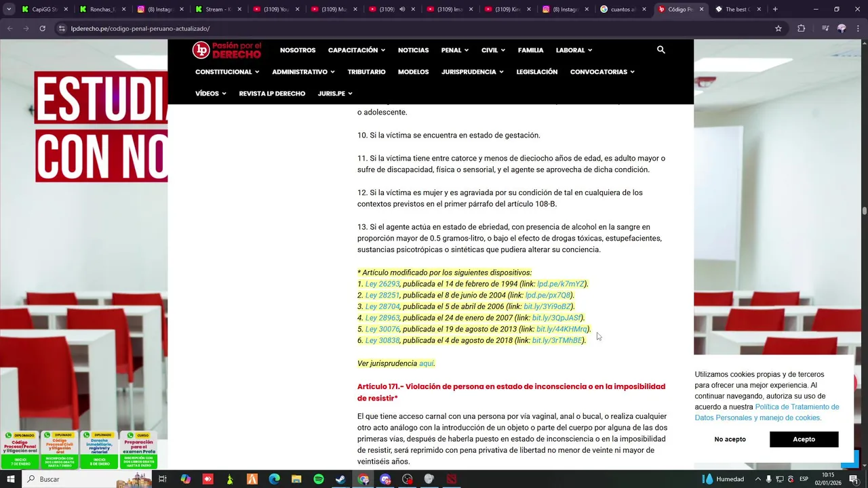Viewport: 868px width, 488px height.
Task: Switch to the CapiGG browser tab
Action: click(x=44, y=9)
